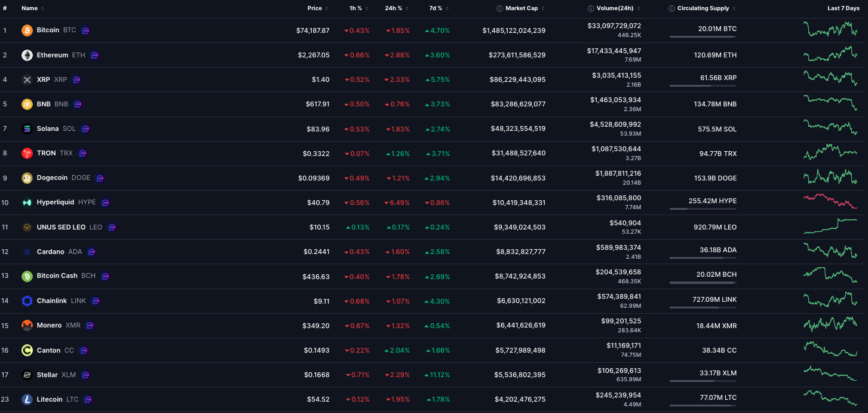The image size is (868, 413).
Task: Click the Canton logo icon
Action: click(x=27, y=350)
